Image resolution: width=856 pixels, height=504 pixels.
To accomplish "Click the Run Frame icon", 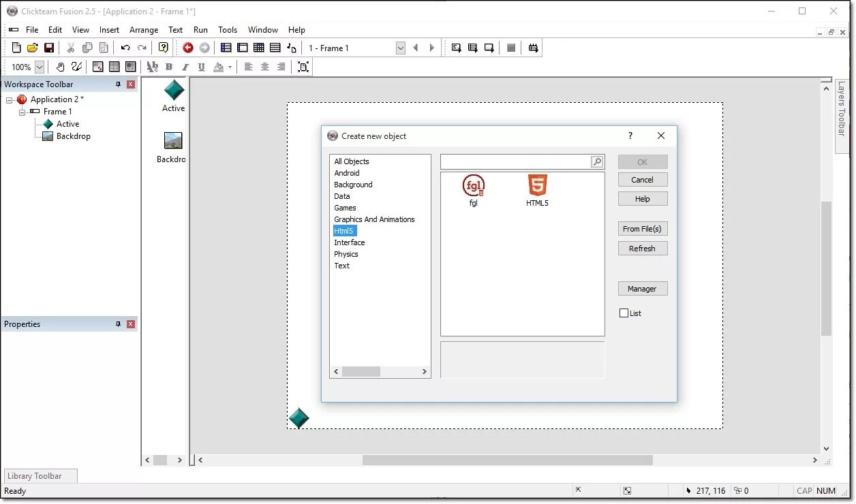I will (489, 48).
